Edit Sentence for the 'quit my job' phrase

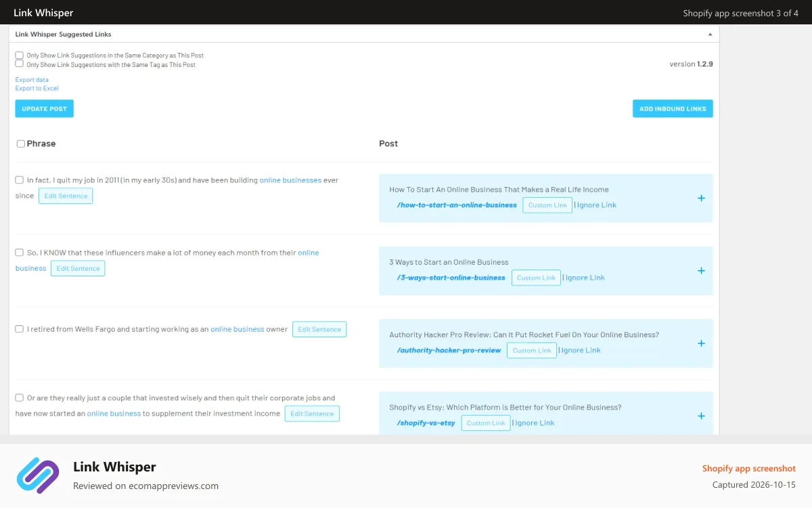tap(66, 196)
